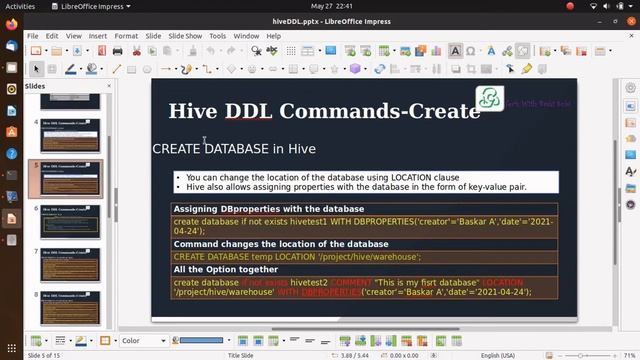Click the 71% zoom percentage
Image resolution: width=640 pixels, height=360 pixels.
pos(630,356)
